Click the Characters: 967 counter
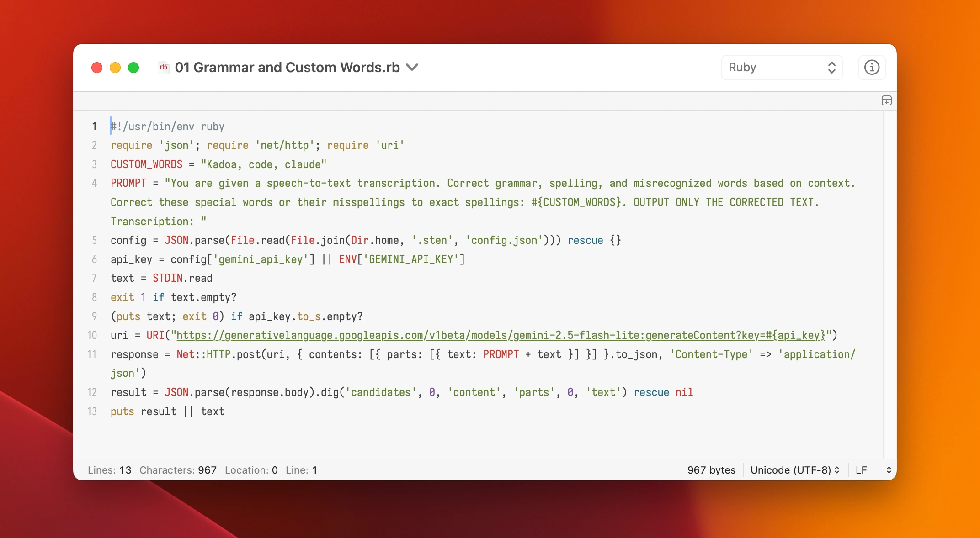The height and width of the screenshot is (538, 980). 178,470
